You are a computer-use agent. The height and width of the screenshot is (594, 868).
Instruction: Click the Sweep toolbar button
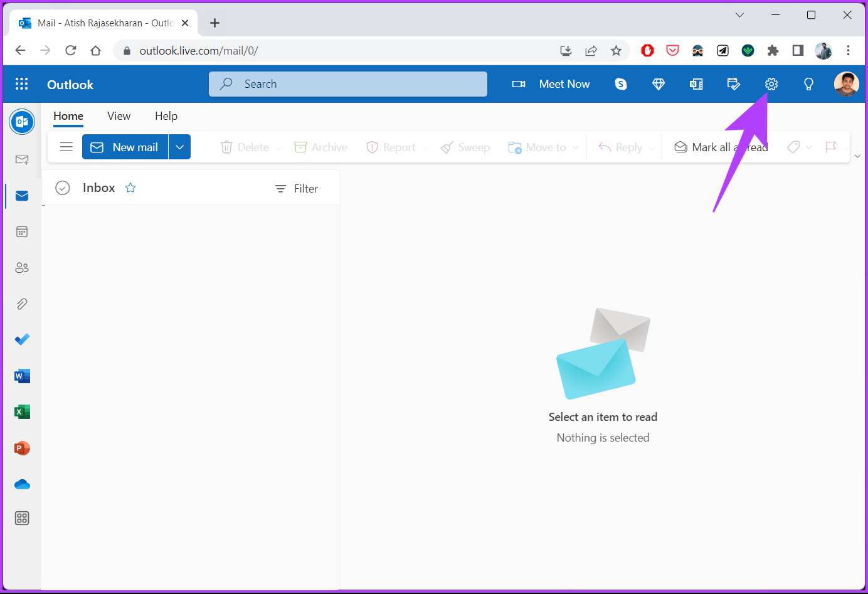[465, 147]
